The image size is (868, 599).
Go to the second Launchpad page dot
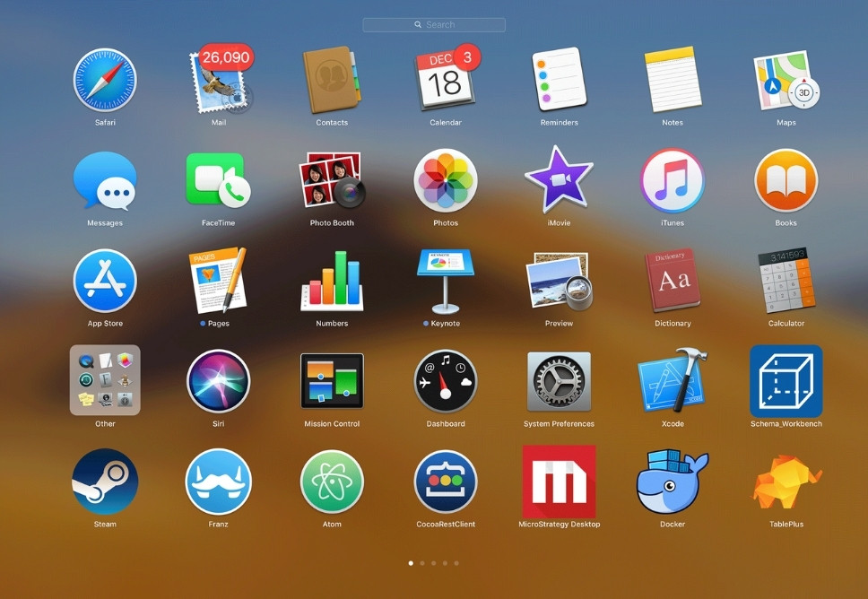pyautogui.click(x=422, y=563)
